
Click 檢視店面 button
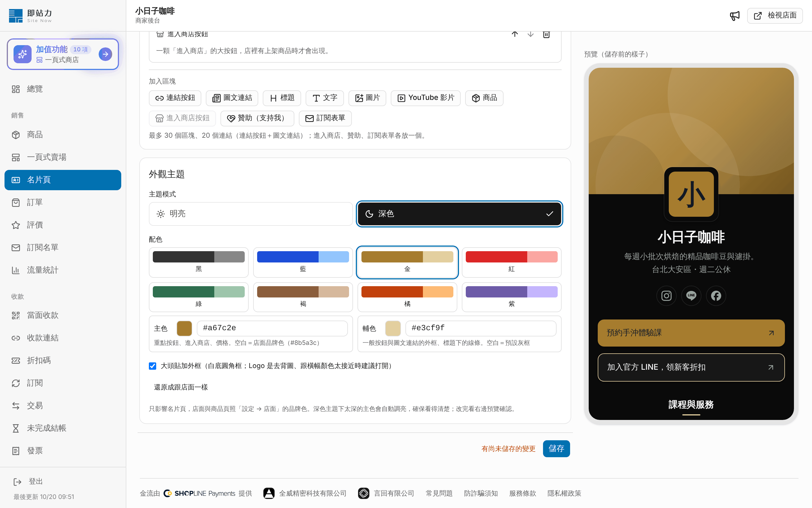tap(775, 16)
